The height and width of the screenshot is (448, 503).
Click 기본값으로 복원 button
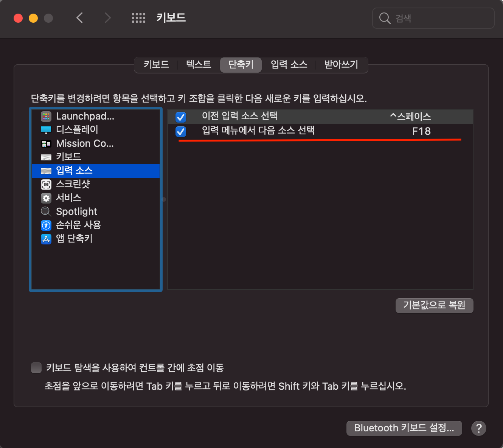coord(434,305)
